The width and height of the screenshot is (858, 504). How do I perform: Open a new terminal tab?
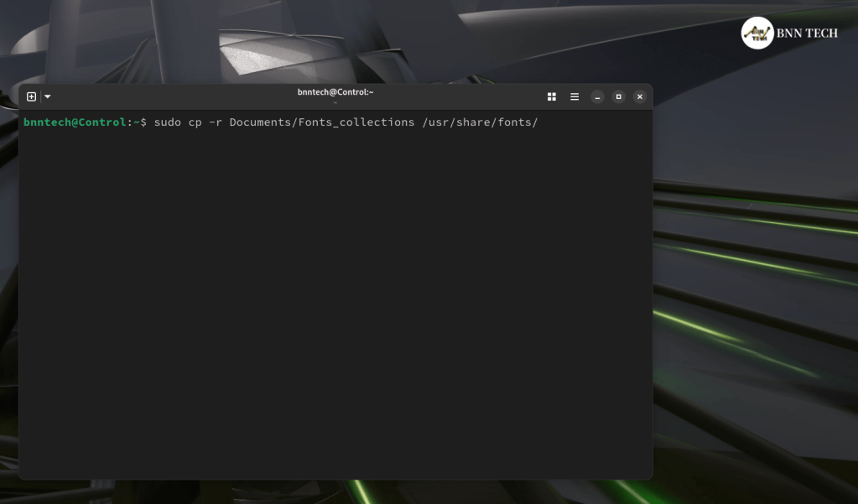coord(32,96)
